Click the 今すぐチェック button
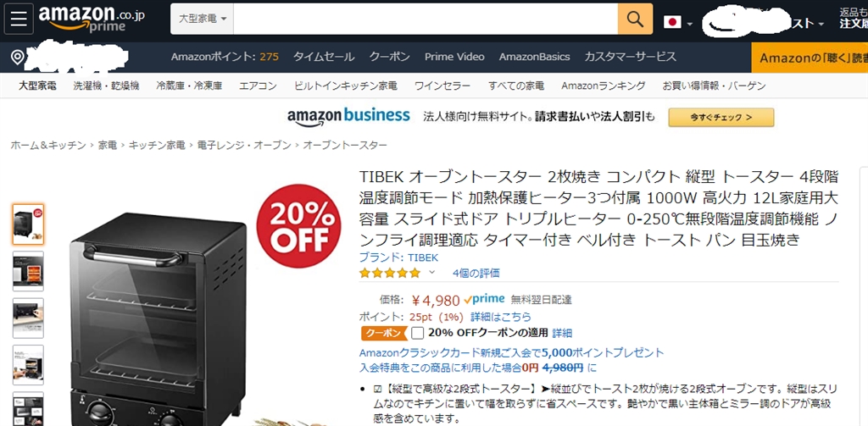868x426 pixels. pos(721,117)
